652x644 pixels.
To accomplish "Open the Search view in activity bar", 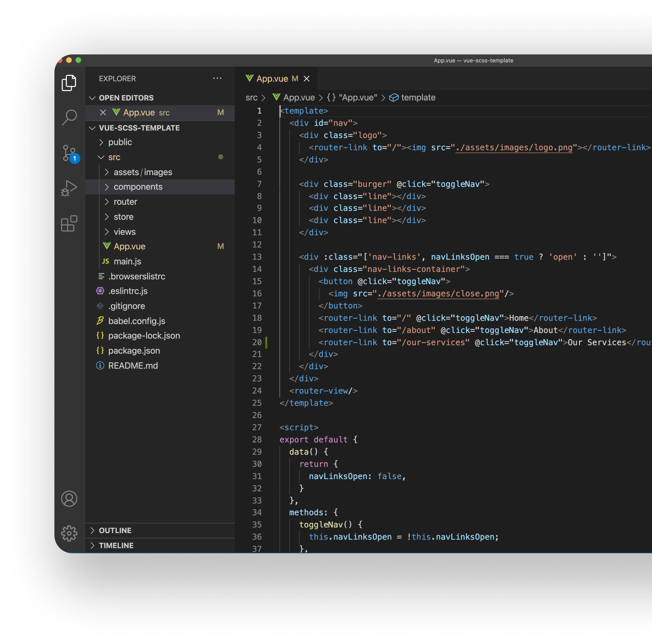I will [70, 117].
